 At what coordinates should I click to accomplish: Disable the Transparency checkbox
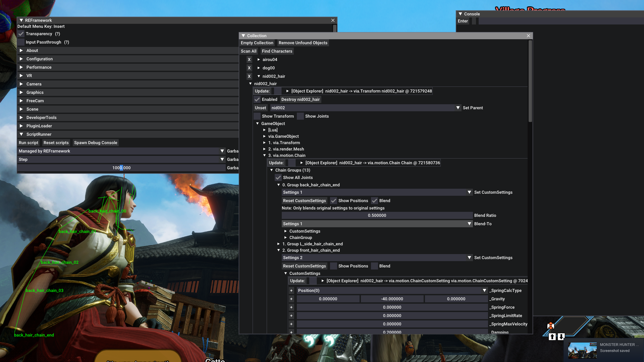[x=21, y=34]
